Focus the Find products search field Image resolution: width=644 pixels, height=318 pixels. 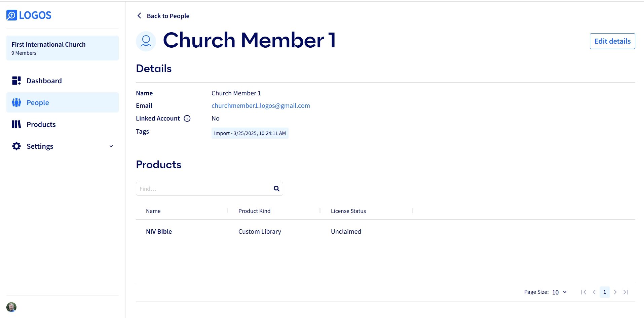(209, 189)
